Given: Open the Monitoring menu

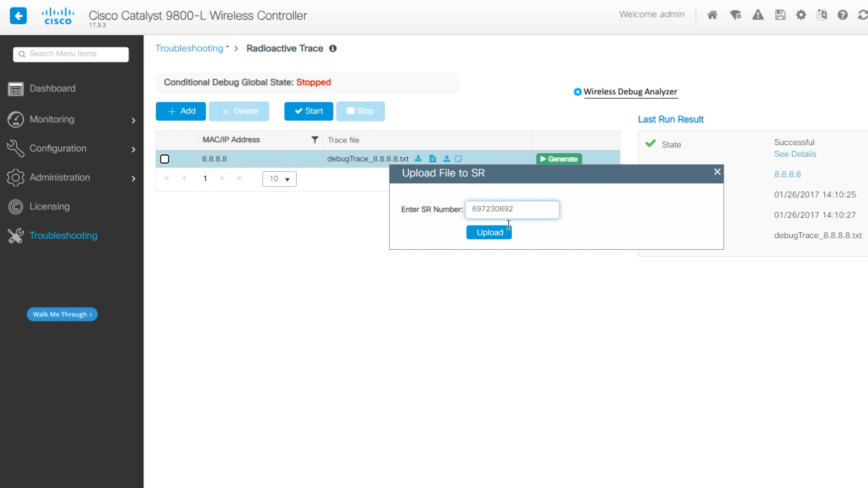Looking at the screenshot, I should point(52,119).
